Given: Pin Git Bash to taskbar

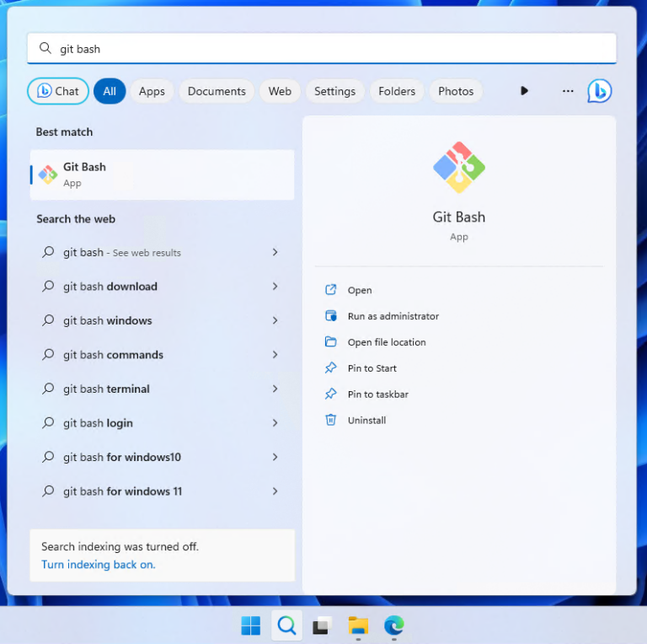Looking at the screenshot, I should [x=378, y=394].
